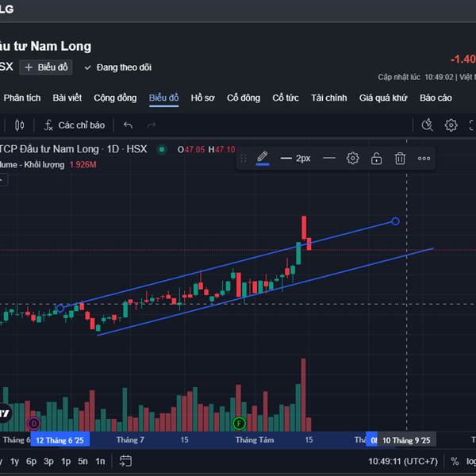Screen dimensions: 476x476
Task: Click Volume - Khối lượng legend label
Action: tap(33, 165)
